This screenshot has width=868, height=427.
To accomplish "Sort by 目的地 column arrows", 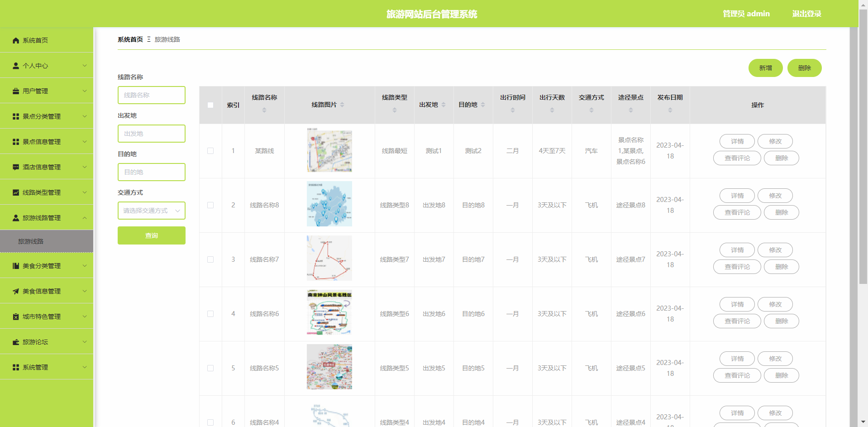I will [483, 105].
